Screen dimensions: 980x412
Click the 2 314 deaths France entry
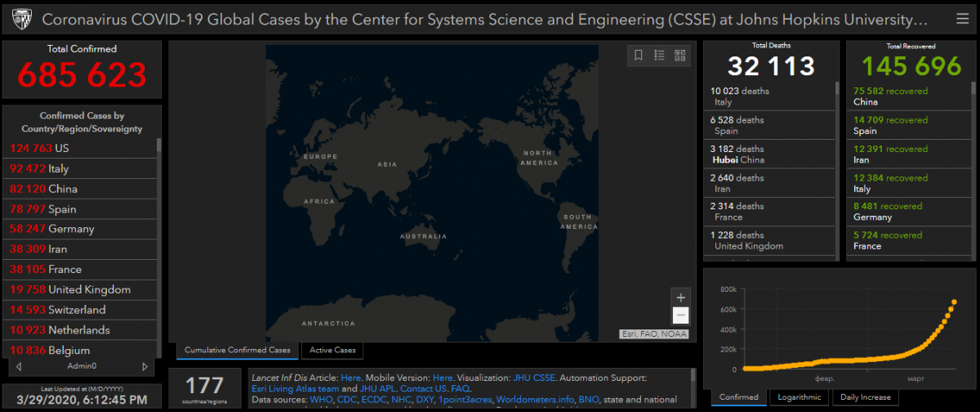768,211
